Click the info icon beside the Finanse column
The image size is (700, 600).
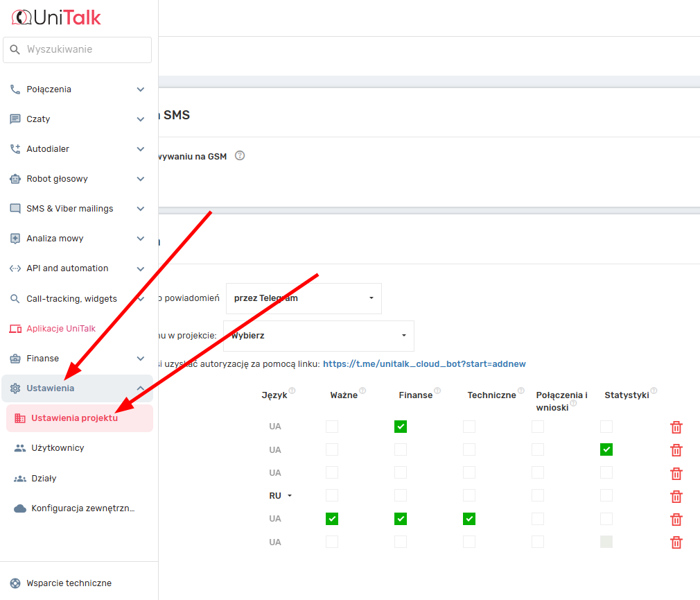point(437,391)
